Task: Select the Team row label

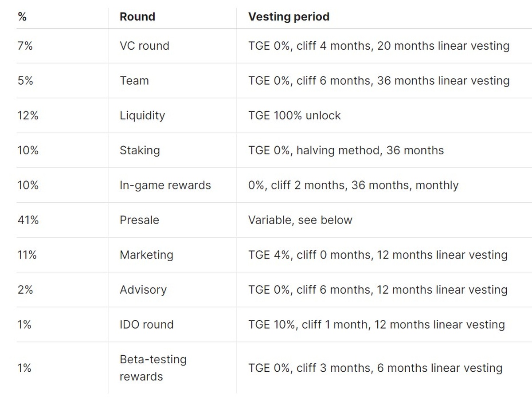Action: click(x=134, y=81)
